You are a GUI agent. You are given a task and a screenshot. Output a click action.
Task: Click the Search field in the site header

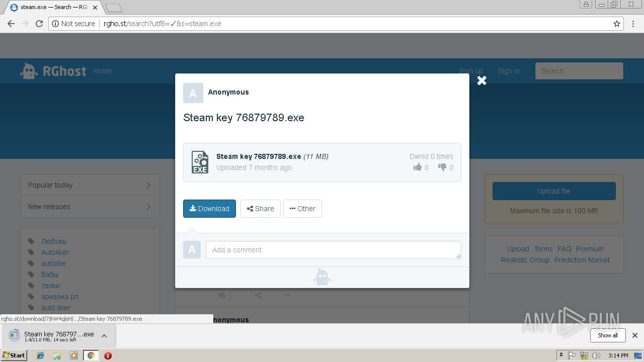click(579, 71)
